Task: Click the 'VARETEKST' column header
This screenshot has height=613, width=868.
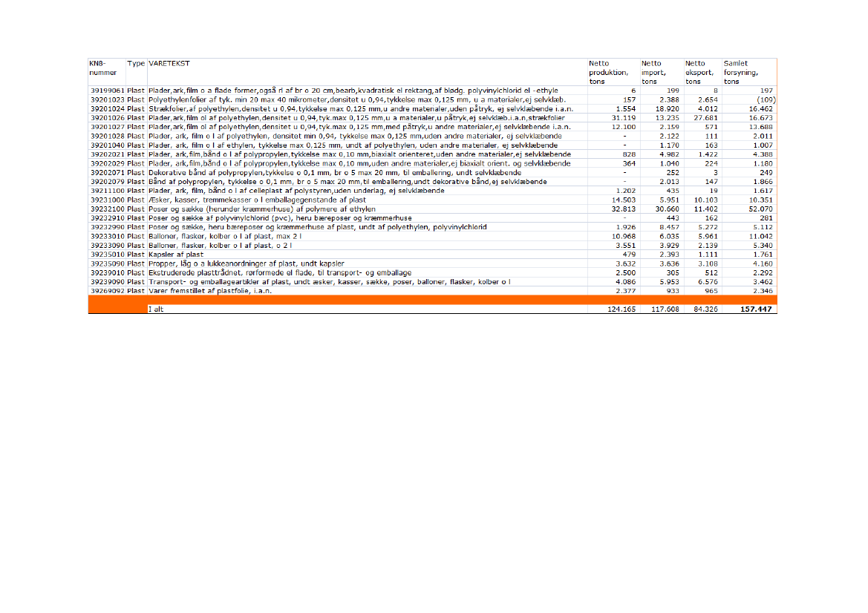Action: [169, 64]
